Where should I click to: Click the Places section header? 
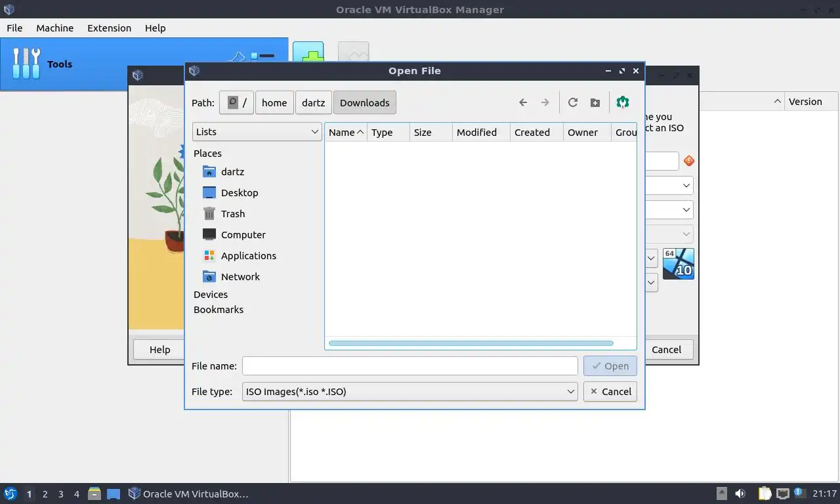[x=207, y=154]
